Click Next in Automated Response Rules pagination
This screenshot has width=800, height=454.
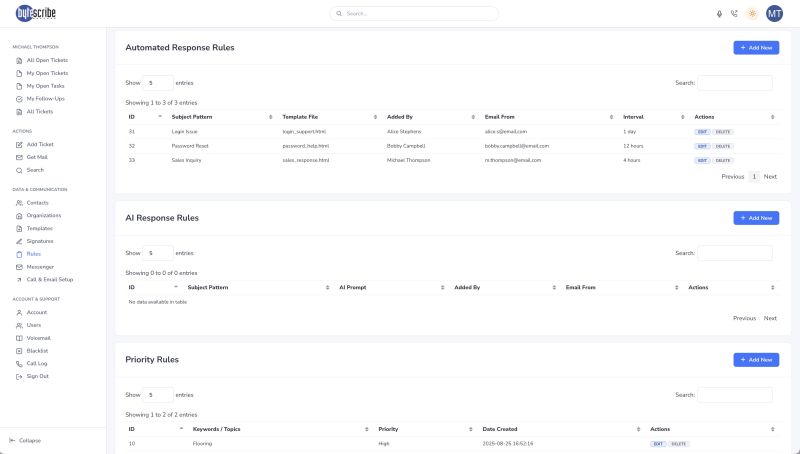pos(770,176)
